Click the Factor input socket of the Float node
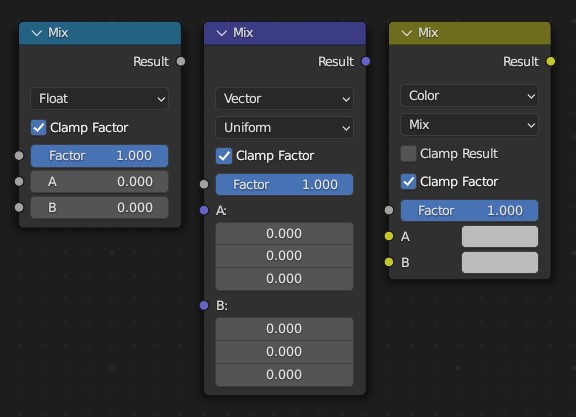The height and width of the screenshot is (417, 576). (19, 156)
